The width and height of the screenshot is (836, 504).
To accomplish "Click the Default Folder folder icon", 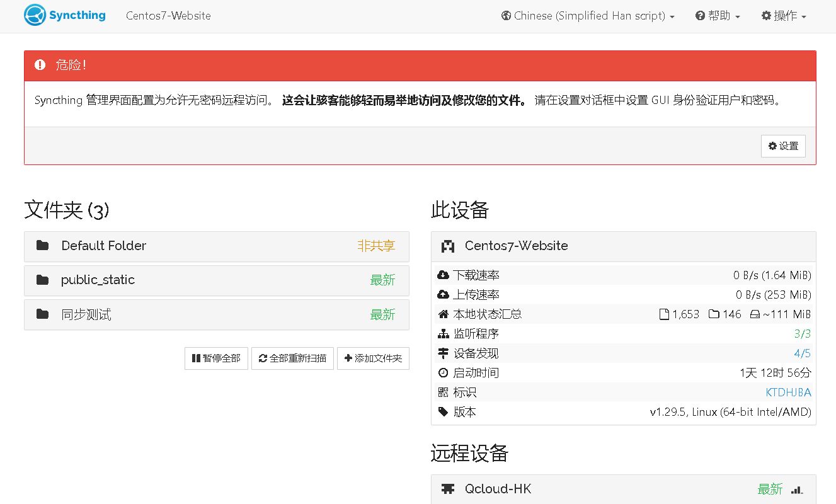I will (x=42, y=246).
